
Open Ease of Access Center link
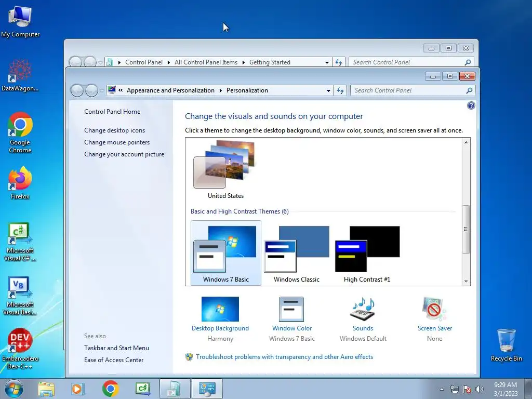[x=114, y=360]
